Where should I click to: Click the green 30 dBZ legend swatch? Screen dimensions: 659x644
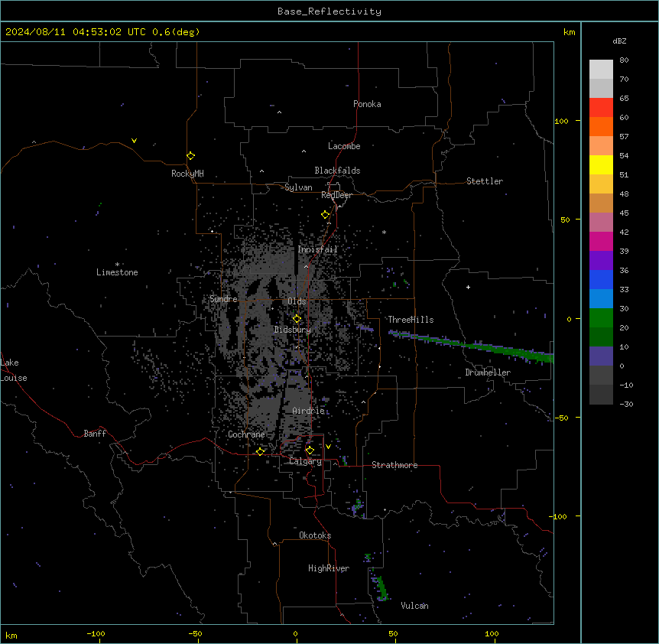(601, 318)
